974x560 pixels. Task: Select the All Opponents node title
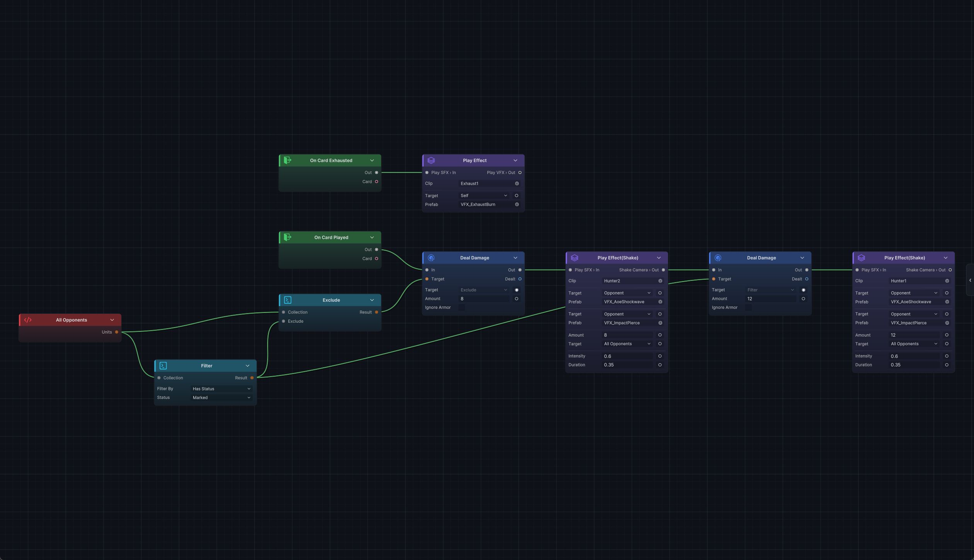[72, 320]
